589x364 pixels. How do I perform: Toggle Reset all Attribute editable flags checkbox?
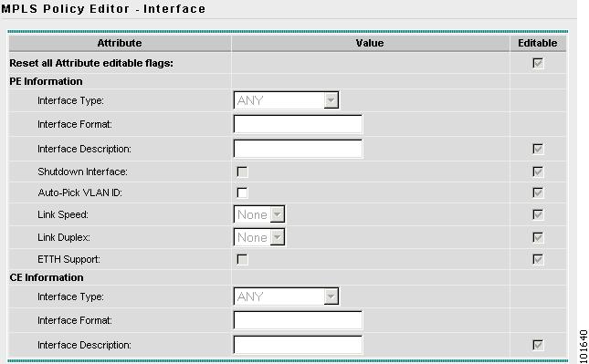click(x=538, y=63)
